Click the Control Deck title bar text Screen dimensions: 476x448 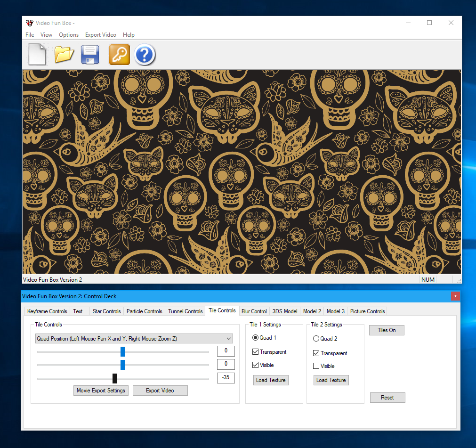click(x=69, y=296)
